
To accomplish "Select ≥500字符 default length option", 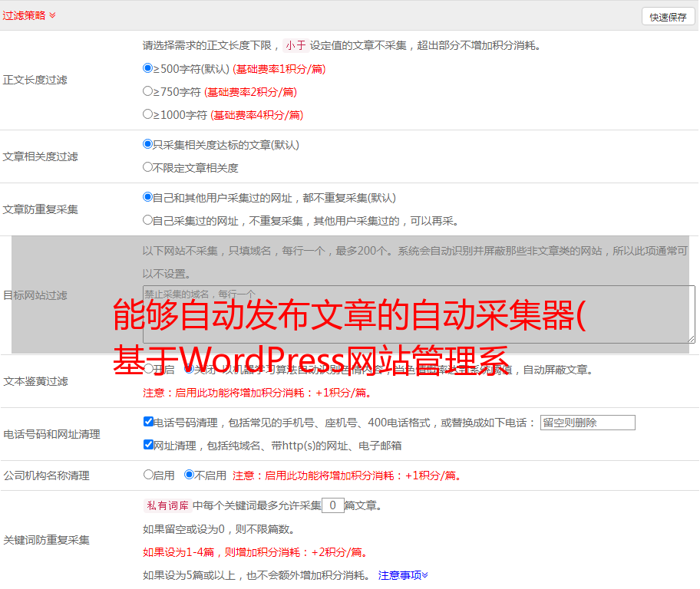I will point(148,68).
